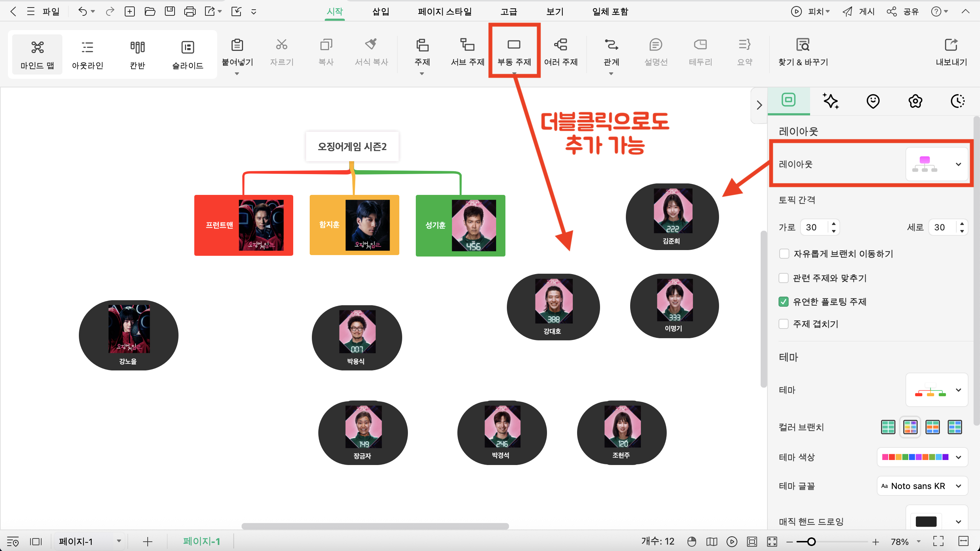Add a Topic with 주제 icon
Screen dimensions: 980x551
coord(422,45)
